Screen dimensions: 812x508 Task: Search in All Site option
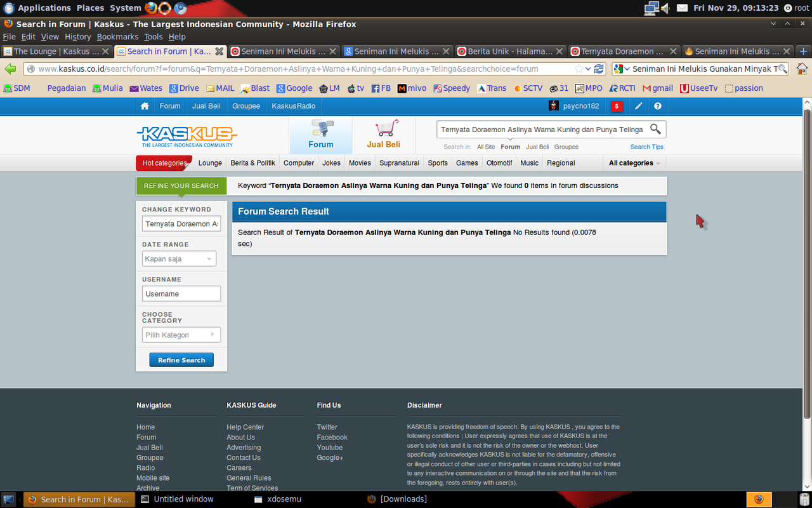point(486,147)
